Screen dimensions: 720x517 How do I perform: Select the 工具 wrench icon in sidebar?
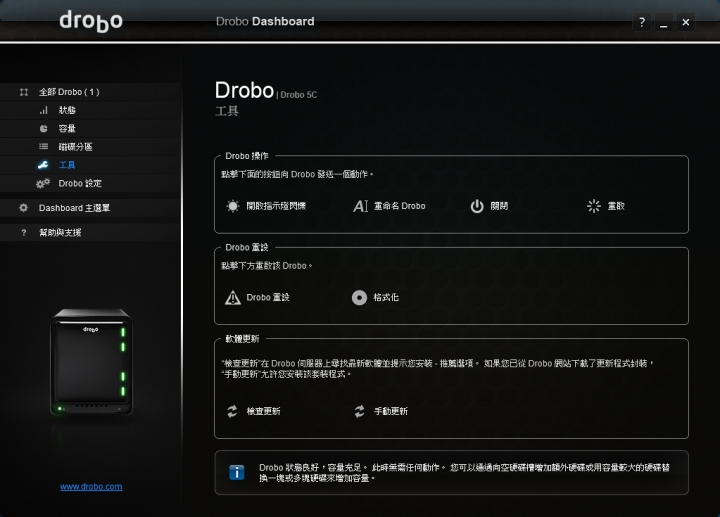tap(43, 165)
